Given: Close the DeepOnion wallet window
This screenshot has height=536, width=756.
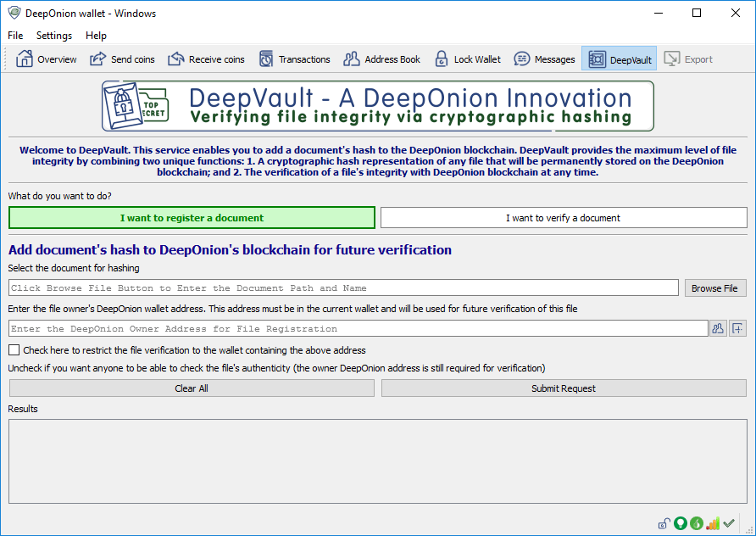Looking at the screenshot, I should coord(736,13).
